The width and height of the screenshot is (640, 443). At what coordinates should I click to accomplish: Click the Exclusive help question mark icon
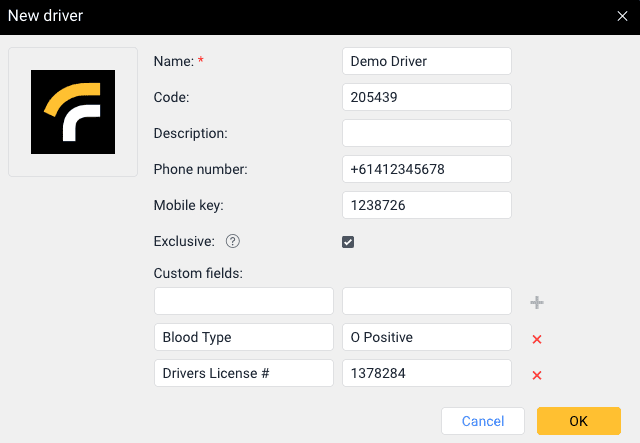pyautogui.click(x=232, y=241)
